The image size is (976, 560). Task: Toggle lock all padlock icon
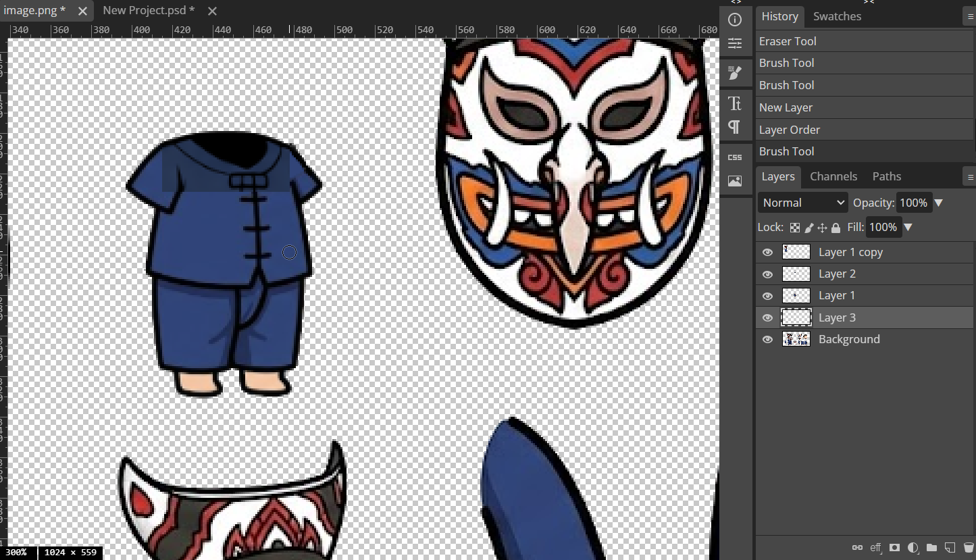click(836, 228)
